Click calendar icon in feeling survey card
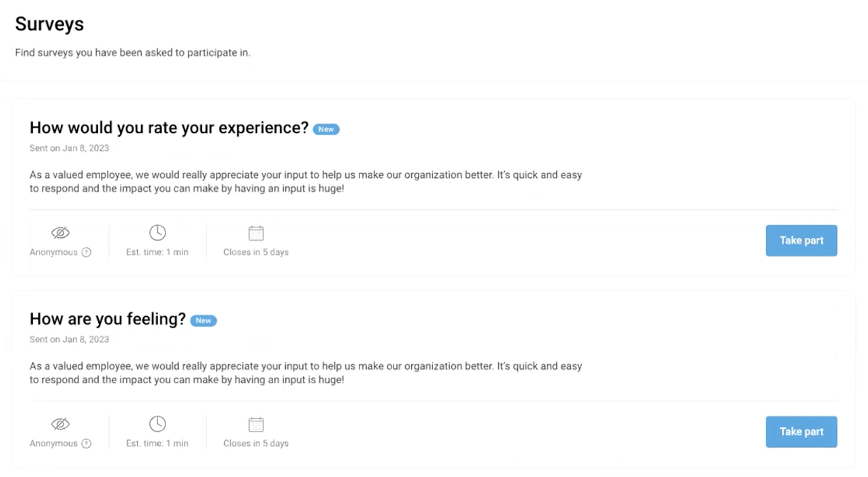868x477 pixels. 256,424
